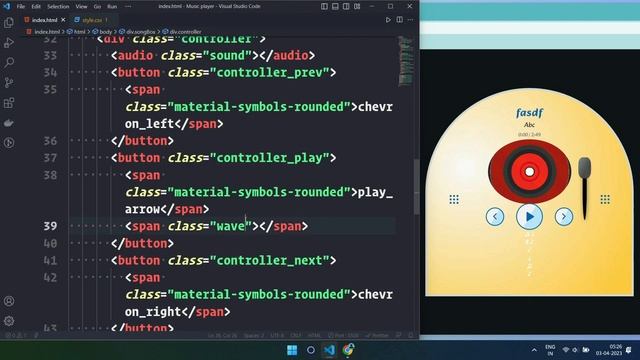This screenshot has height=360, width=640.
Task: Click the "controller_play" class value in code
Action: tap(269, 158)
